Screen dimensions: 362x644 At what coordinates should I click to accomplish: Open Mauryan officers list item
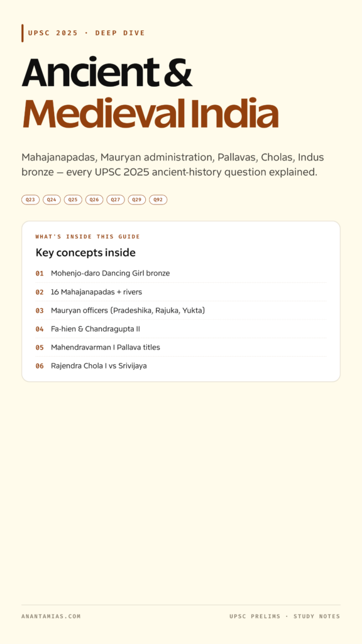(x=181, y=311)
